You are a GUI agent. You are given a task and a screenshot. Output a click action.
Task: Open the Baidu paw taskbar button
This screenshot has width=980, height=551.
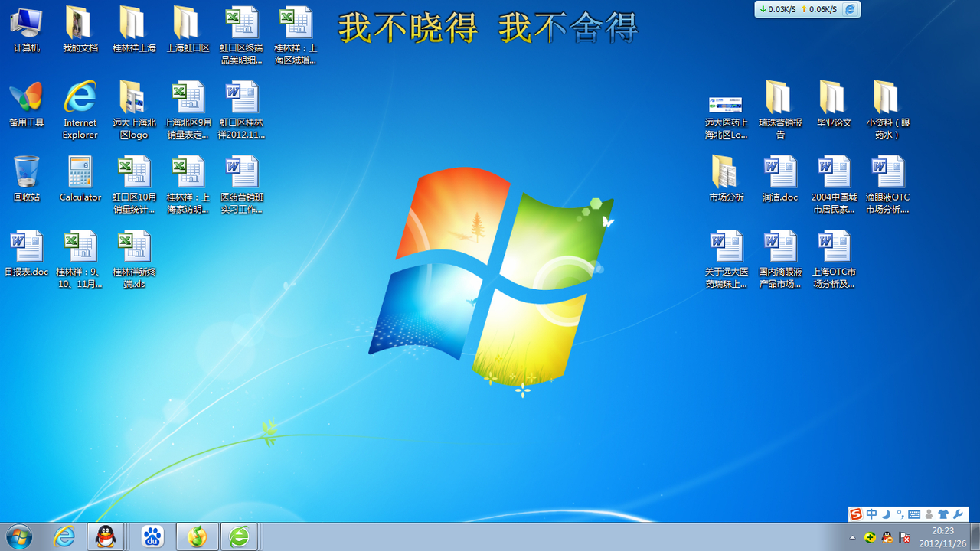[x=152, y=537]
